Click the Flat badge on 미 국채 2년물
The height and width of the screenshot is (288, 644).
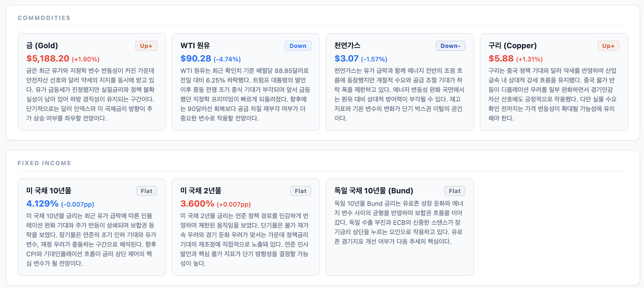tap(301, 191)
